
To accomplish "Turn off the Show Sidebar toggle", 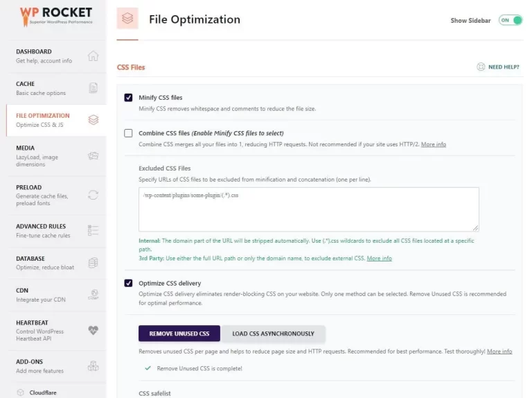I will point(510,20).
